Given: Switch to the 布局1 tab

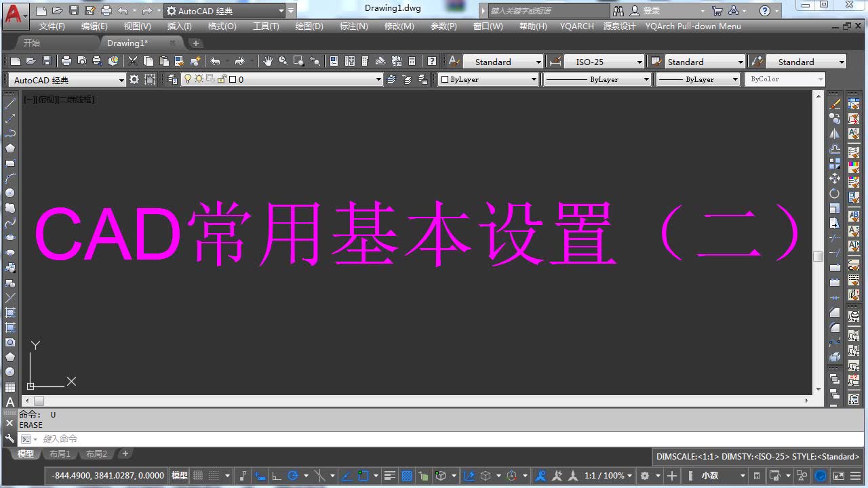Looking at the screenshot, I should (60, 453).
